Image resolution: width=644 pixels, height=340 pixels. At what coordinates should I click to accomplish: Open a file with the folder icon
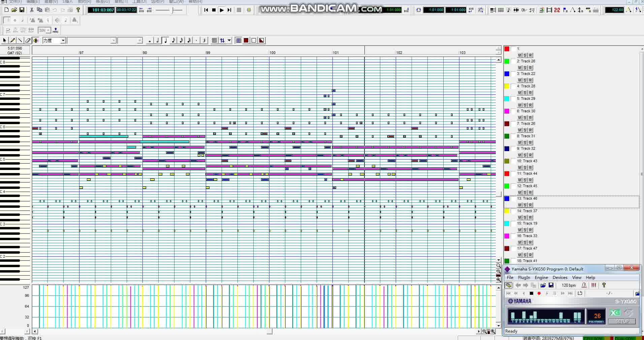(x=14, y=10)
